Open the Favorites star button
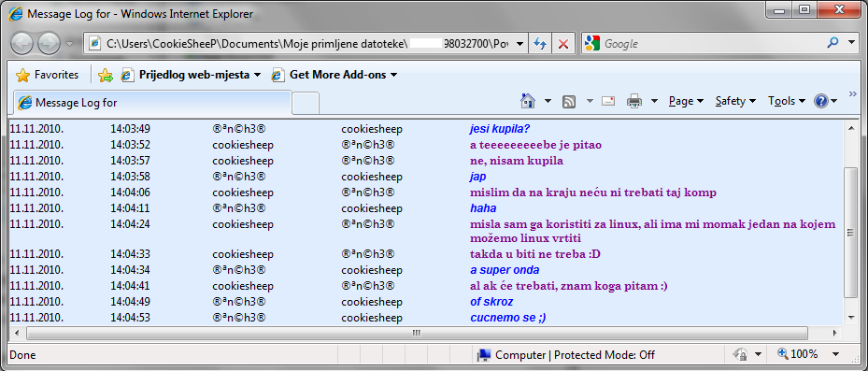868x371 pixels. (47, 75)
